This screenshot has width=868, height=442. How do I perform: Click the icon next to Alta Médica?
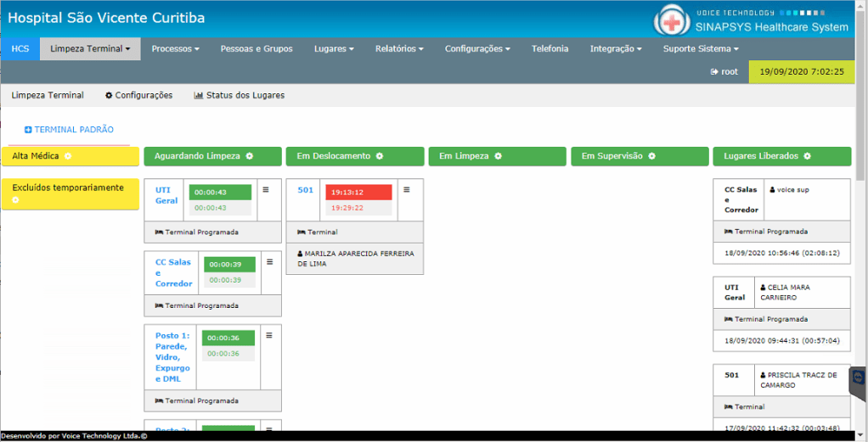[x=68, y=156]
